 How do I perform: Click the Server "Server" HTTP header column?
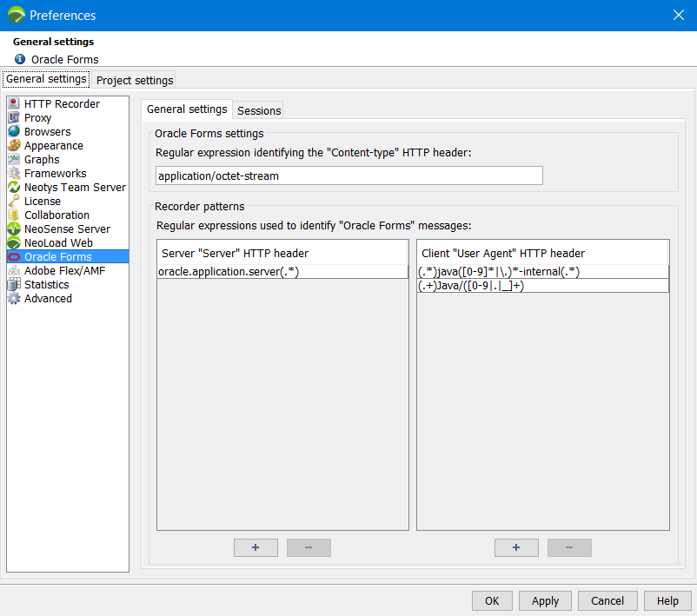pyautogui.click(x=282, y=253)
